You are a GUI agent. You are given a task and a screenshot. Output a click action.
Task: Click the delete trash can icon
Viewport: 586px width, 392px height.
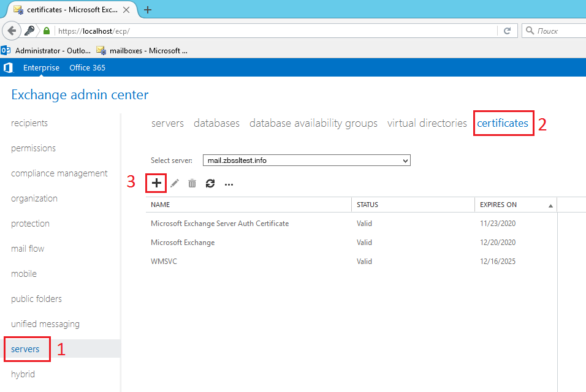pyautogui.click(x=192, y=183)
